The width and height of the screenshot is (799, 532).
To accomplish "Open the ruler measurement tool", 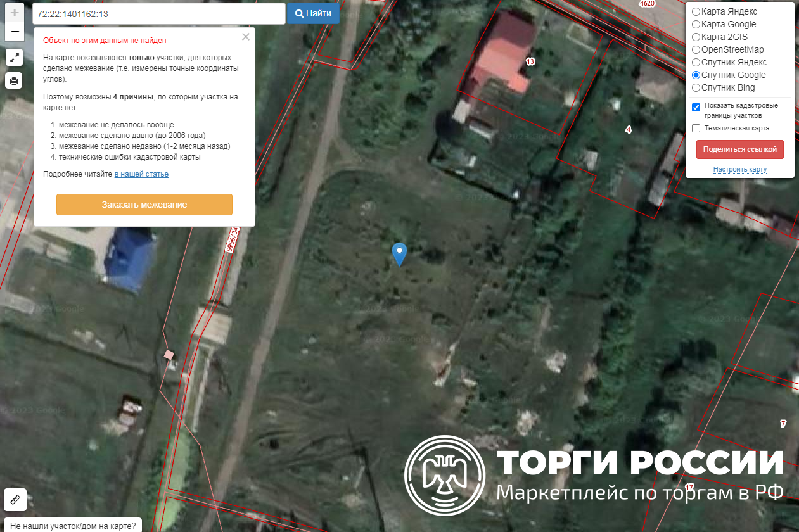I will click(x=15, y=500).
